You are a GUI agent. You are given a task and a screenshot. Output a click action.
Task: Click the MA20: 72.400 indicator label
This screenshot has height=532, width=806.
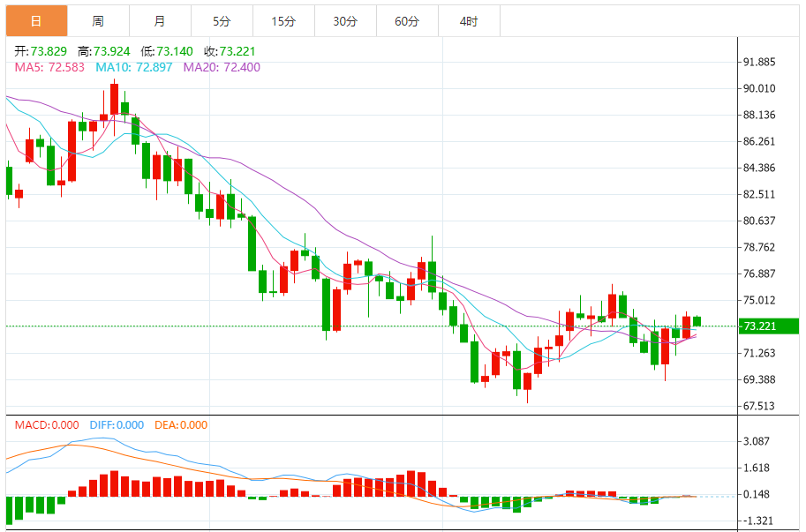222,67
